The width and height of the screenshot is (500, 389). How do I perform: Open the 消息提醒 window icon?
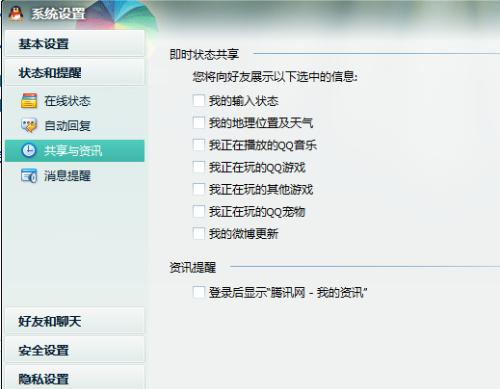pyautogui.click(x=29, y=176)
